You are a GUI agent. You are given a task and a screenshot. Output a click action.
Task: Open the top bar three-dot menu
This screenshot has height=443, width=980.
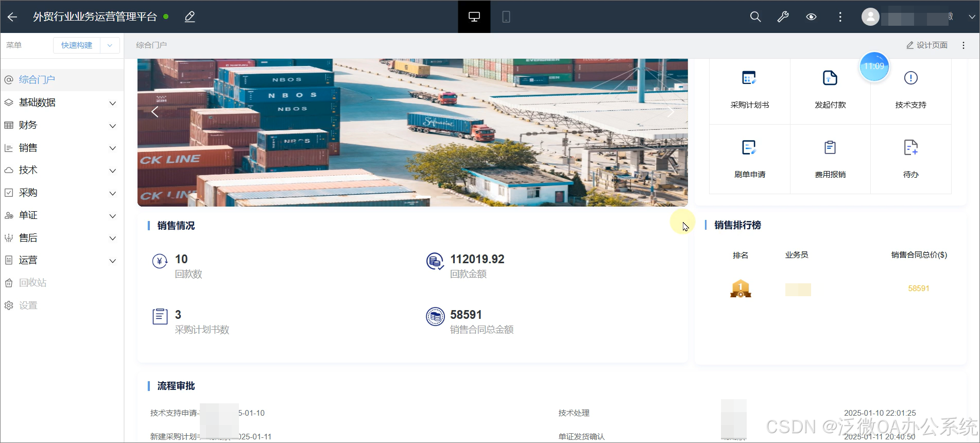point(840,17)
